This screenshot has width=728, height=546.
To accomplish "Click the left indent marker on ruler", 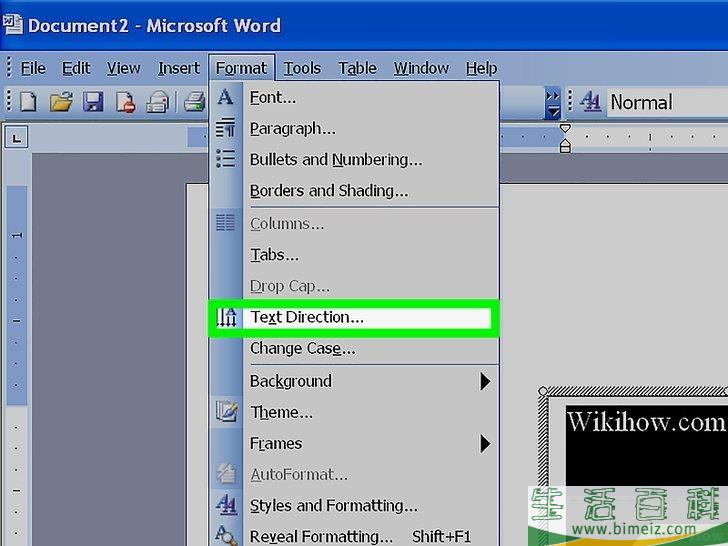I will point(565,147).
